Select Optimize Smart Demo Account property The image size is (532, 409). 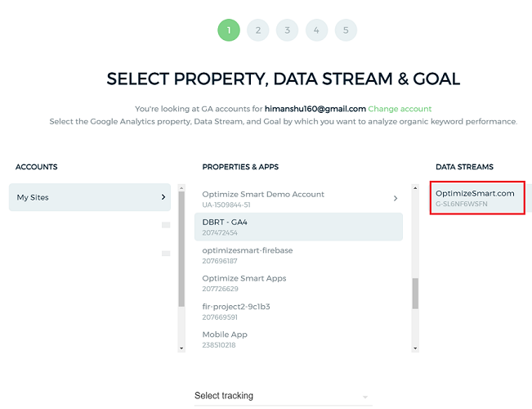coord(298,199)
